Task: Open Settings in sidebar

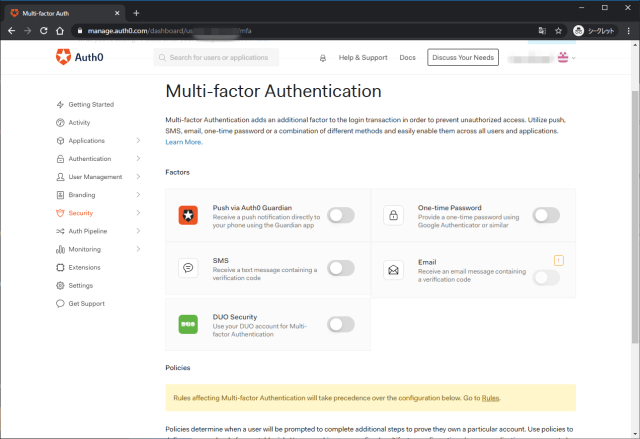Action: [81, 285]
